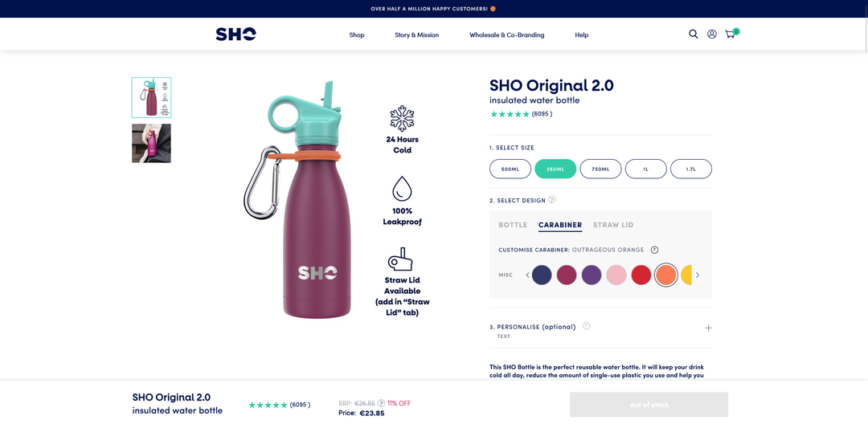Image resolution: width=868 pixels, height=428 pixels.
Task: Switch to the Bottle design tab
Action: click(513, 225)
